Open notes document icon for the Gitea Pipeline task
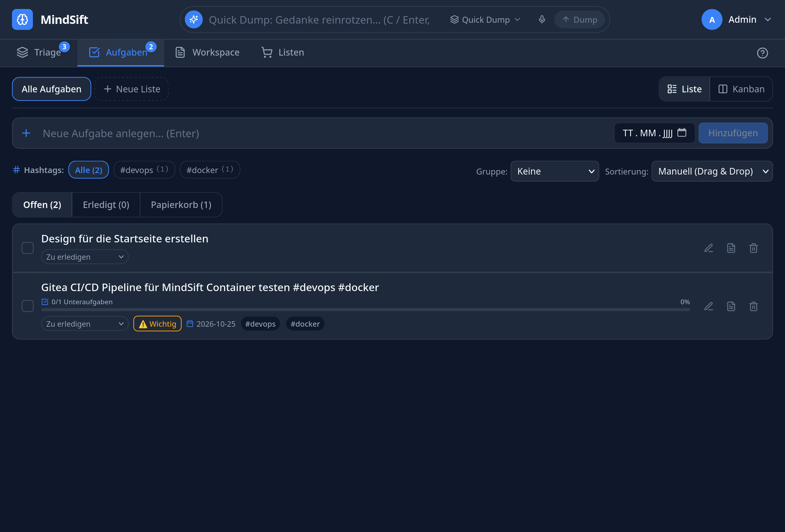785x532 pixels. tap(731, 306)
